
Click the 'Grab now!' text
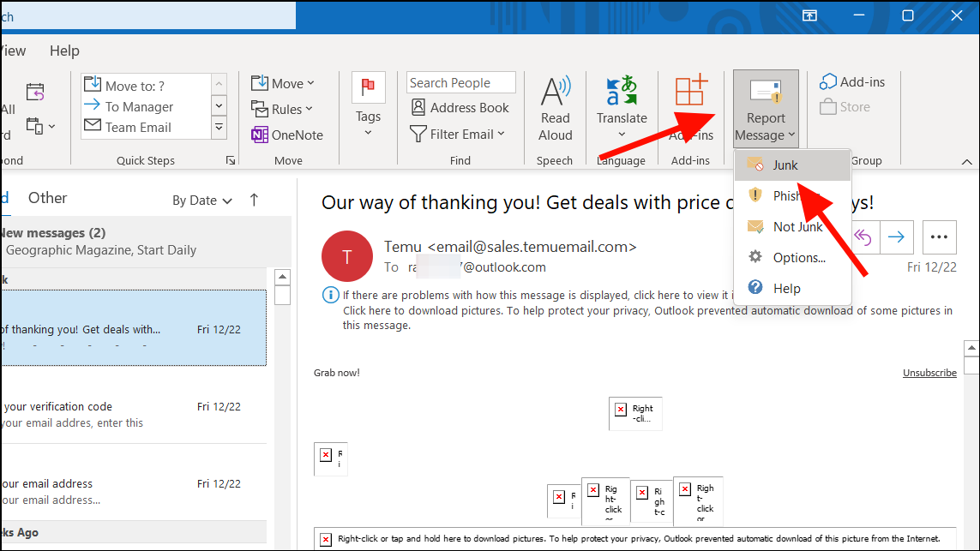(337, 373)
